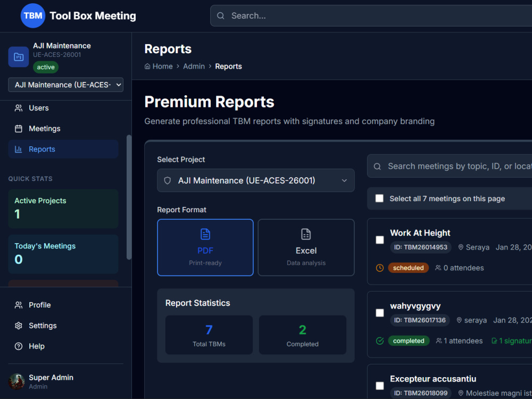Open Meetings in the sidebar
Image resolution: width=532 pixels, height=399 pixels.
[63, 129]
